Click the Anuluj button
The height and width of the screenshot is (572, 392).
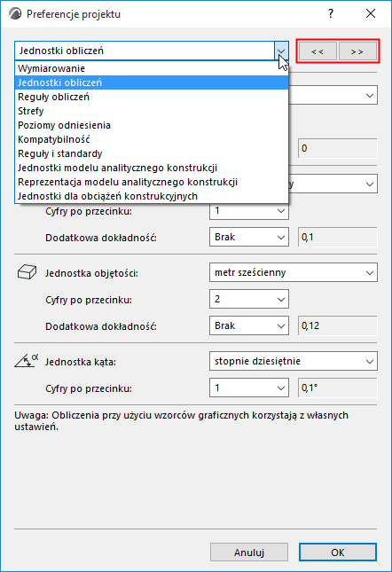pos(249,552)
